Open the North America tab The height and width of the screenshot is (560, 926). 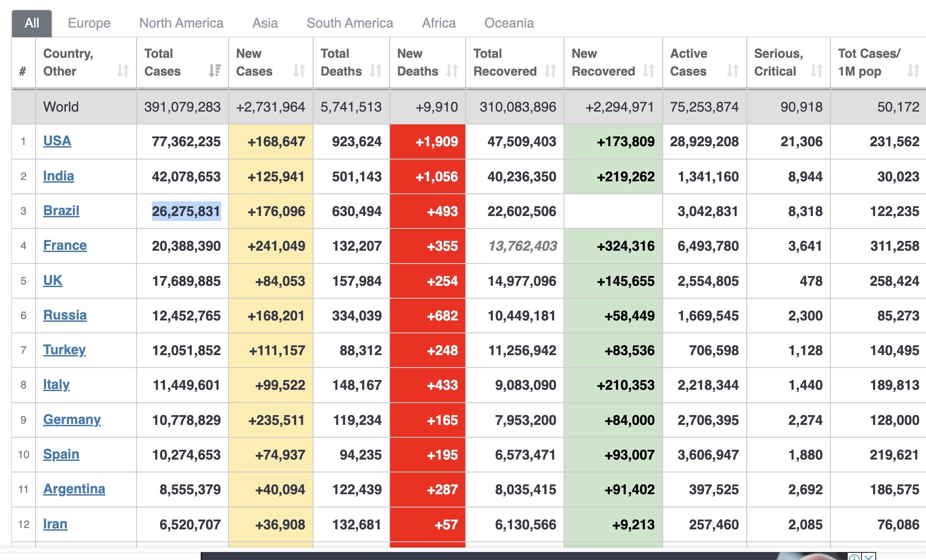coord(181,23)
